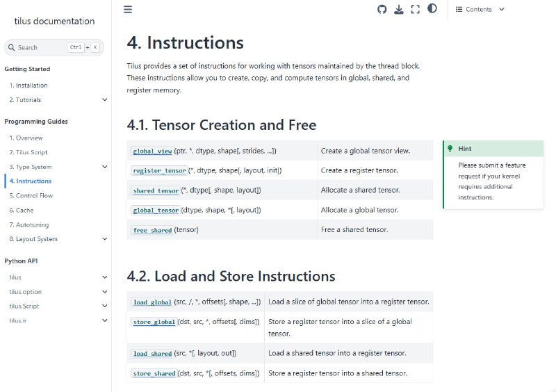
Task: Open the GitHub repository icon
Action: coord(382,9)
